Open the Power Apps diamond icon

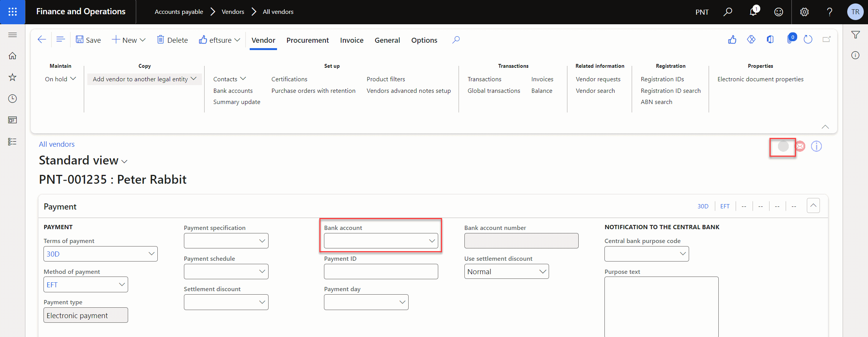point(751,40)
